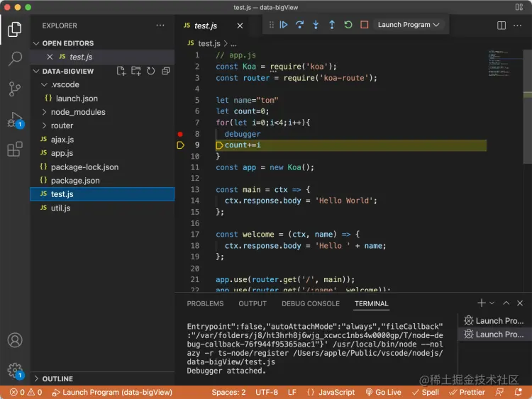Close test.js in Open Editors list

pos(50,57)
